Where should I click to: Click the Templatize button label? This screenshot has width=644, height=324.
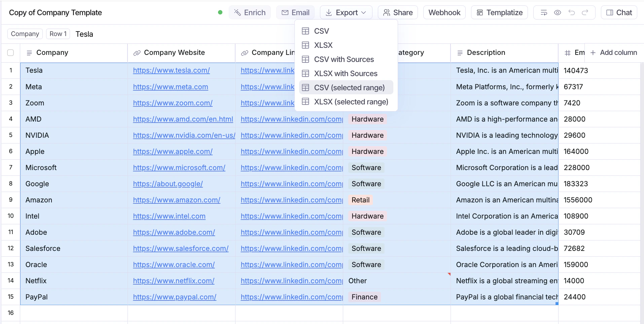point(505,12)
